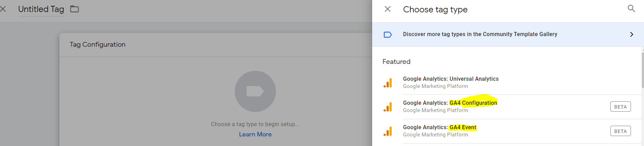Screen dimensions: 644x146
Task: Click BETA badge on GA4 Configuration row
Action: pos(620,107)
